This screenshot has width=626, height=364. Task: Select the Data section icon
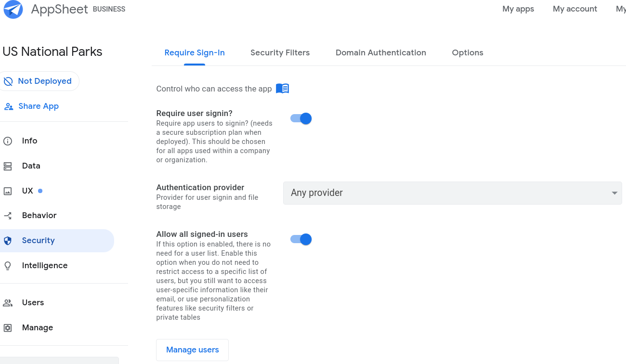coord(8,166)
